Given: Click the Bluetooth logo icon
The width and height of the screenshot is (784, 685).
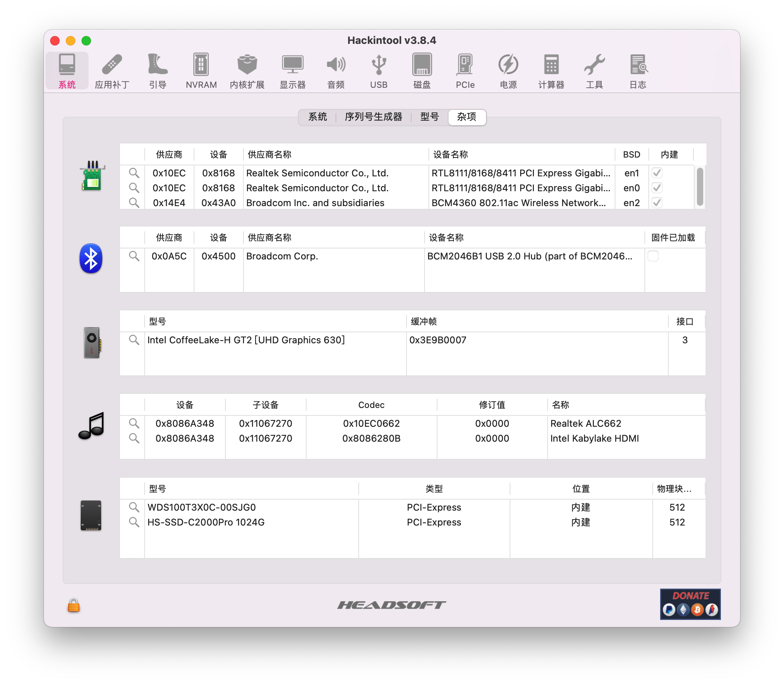Looking at the screenshot, I should [x=91, y=259].
